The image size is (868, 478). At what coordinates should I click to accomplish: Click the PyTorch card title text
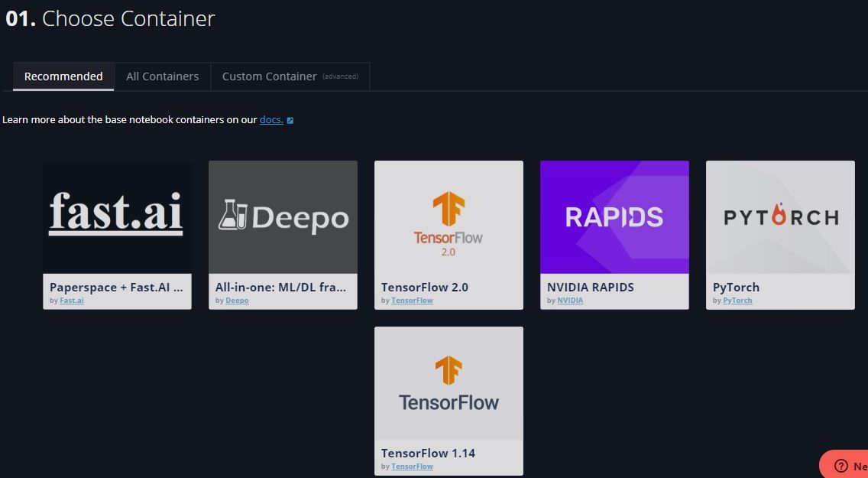736,288
